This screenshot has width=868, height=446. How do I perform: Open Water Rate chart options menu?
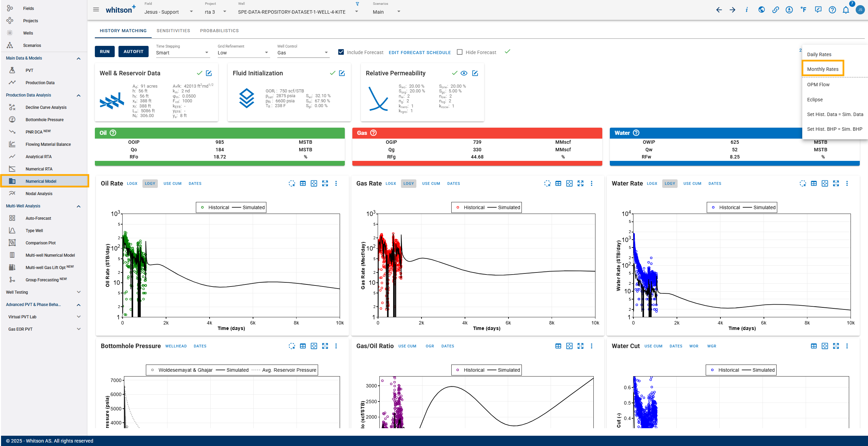pos(847,183)
